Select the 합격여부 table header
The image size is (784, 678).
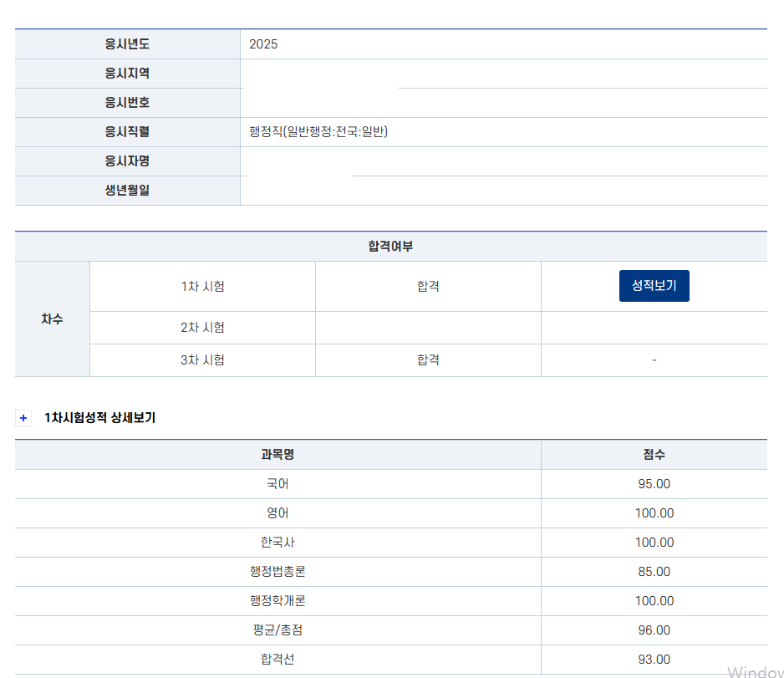coord(391,247)
